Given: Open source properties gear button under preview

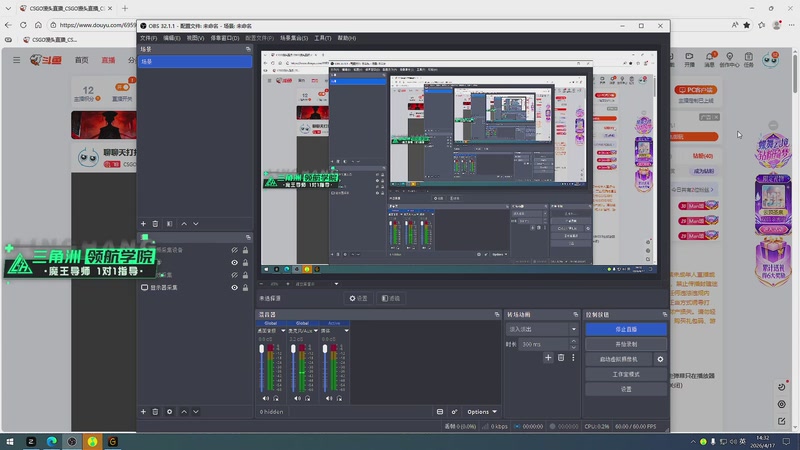Looking at the screenshot, I should 358,298.
